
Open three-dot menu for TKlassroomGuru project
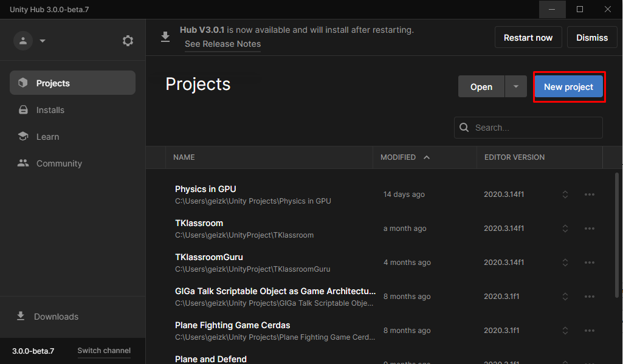point(589,263)
